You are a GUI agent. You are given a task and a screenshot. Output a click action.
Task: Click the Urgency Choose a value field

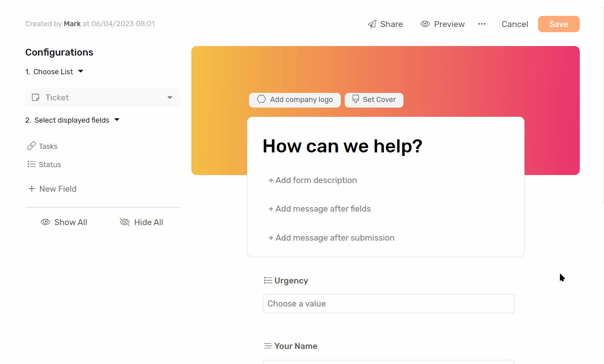[x=388, y=304]
